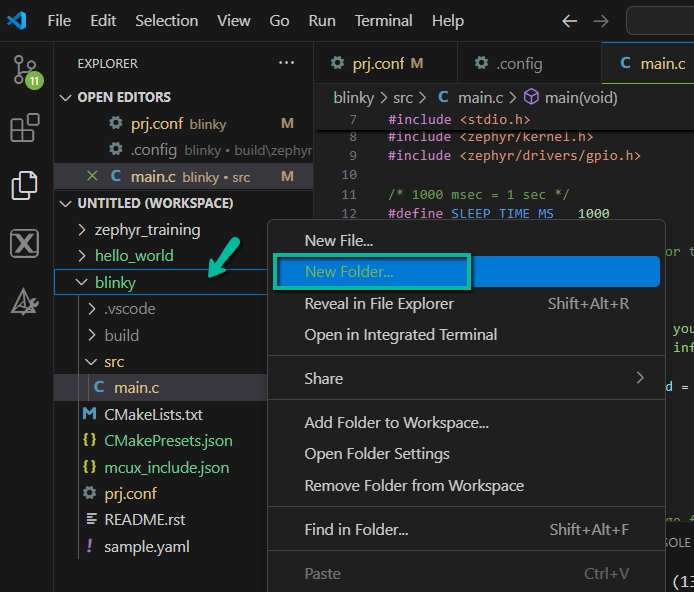Open the Source Control activity bar icon
This screenshot has width=694, height=592.
click(26, 70)
